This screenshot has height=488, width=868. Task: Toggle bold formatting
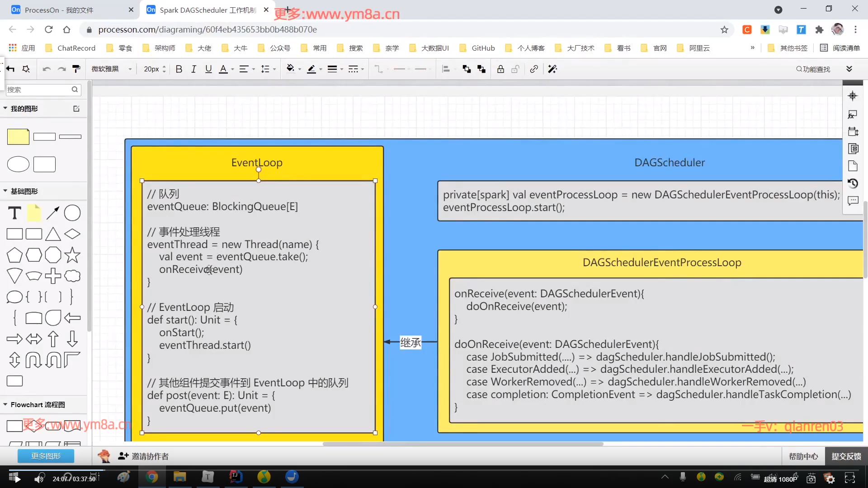pos(179,69)
